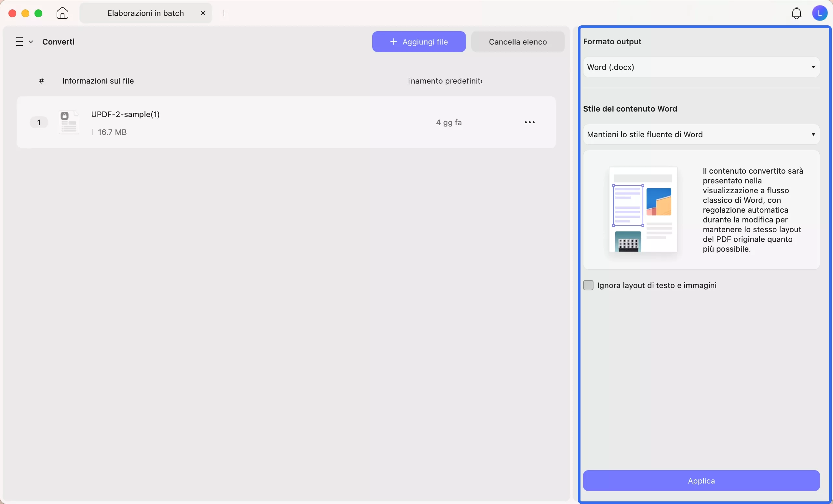Viewport: 833px width, 504px height.
Task: Open the three-dot options for UPDF-2-sample(1)
Action: point(529,122)
